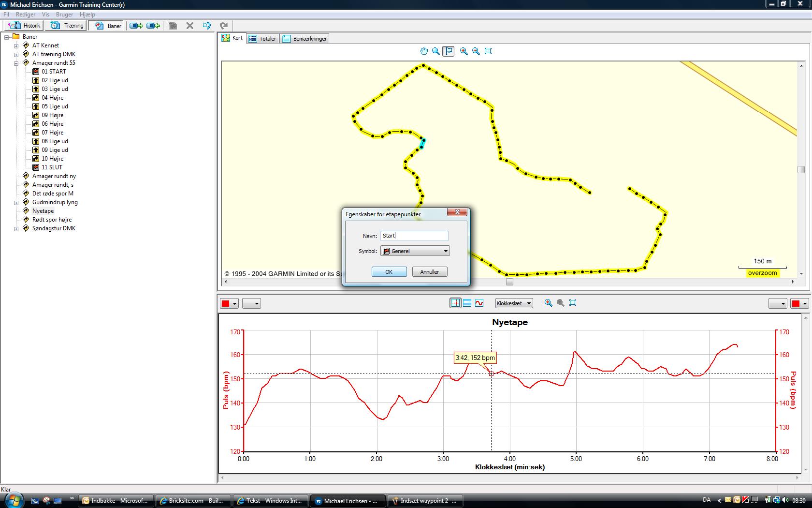The width and height of the screenshot is (812, 508).
Task: Click Annuller to cancel the dialog
Action: (x=429, y=272)
